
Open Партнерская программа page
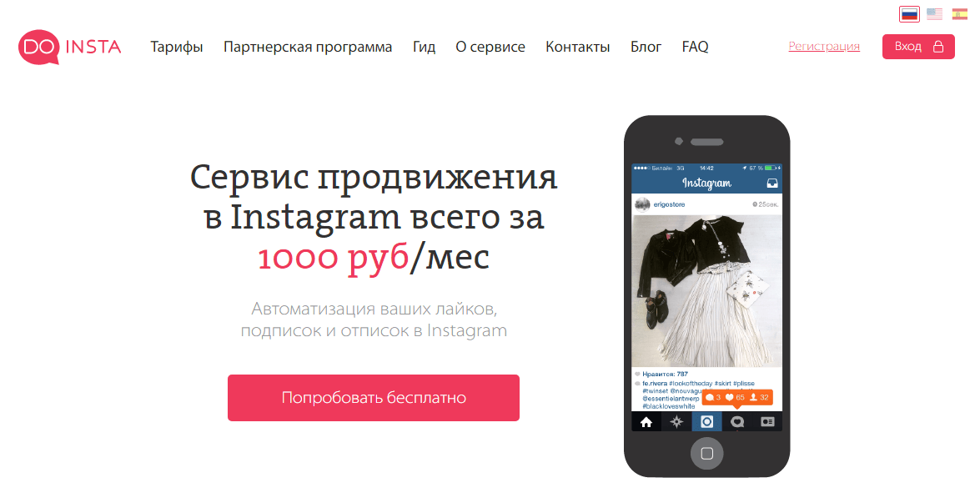click(308, 47)
